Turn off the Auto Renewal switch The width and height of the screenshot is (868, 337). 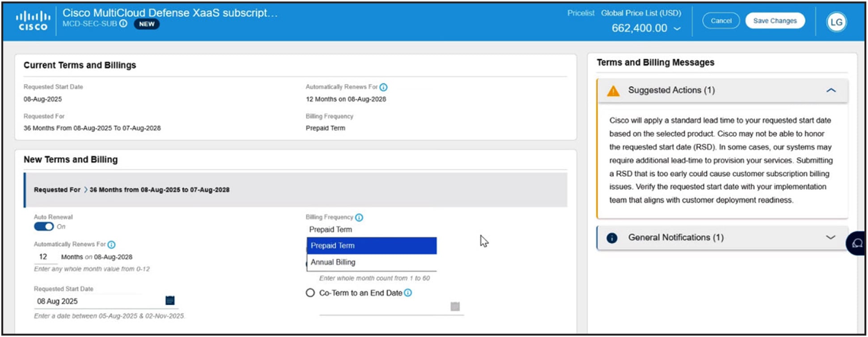click(44, 226)
